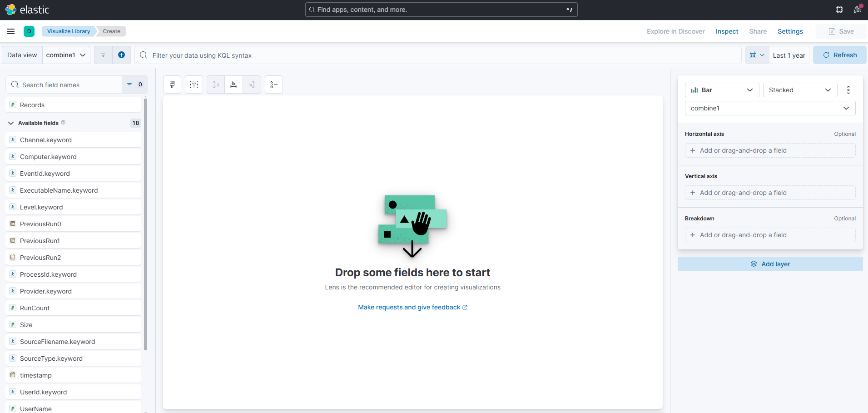Open field type filter in field search
This screenshot has height=413, width=868.
[x=135, y=85]
